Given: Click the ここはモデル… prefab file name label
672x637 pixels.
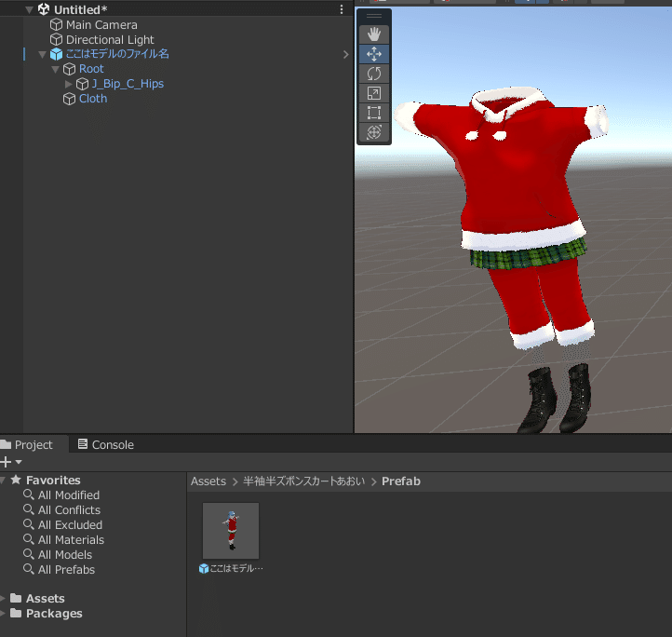Looking at the screenshot, I should pyautogui.click(x=236, y=568).
